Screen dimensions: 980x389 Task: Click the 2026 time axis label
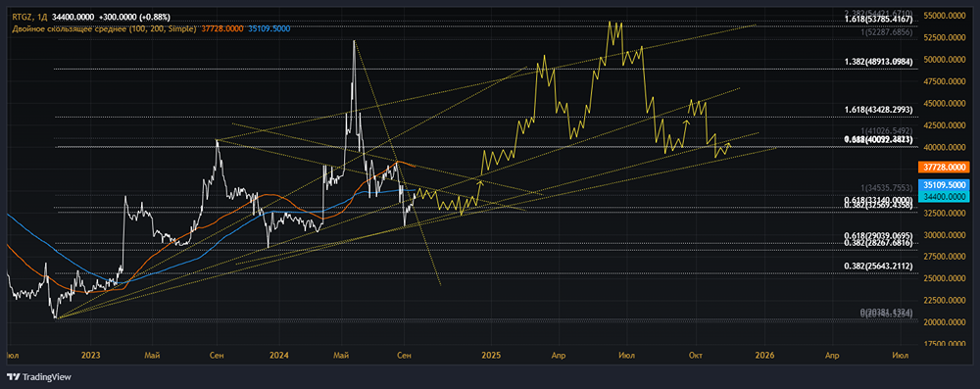tap(764, 355)
